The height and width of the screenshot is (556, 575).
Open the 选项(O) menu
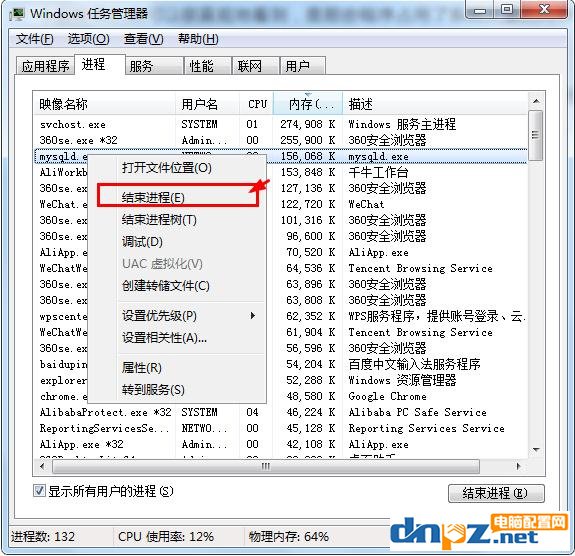click(88, 39)
